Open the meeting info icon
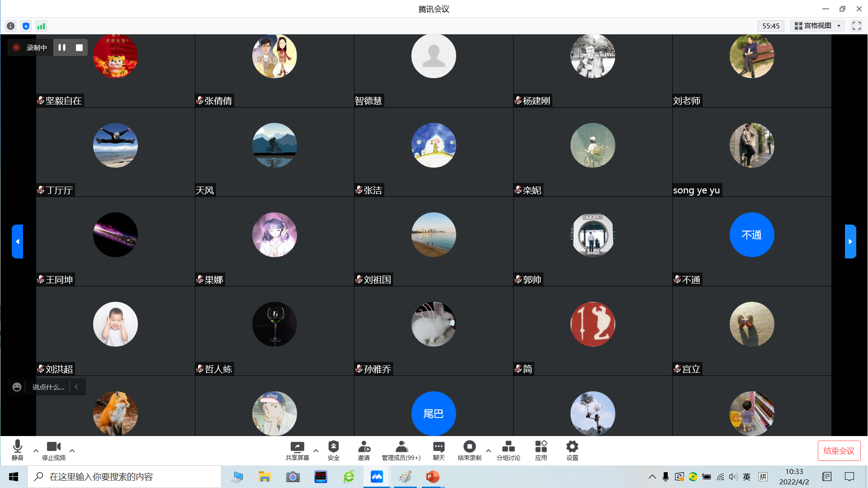Image resolution: width=868 pixels, height=488 pixels. pos(11,26)
